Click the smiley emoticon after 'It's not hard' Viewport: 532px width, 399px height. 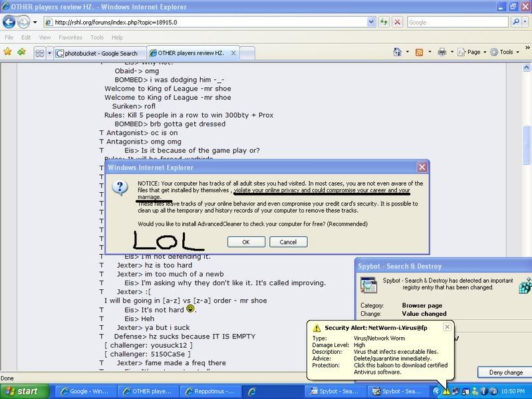(x=191, y=309)
